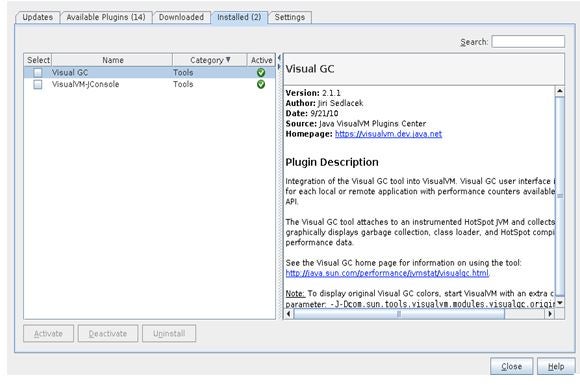580x385 pixels.
Task: Collapse the panel with the splitter left arrow
Action: [279, 57]
